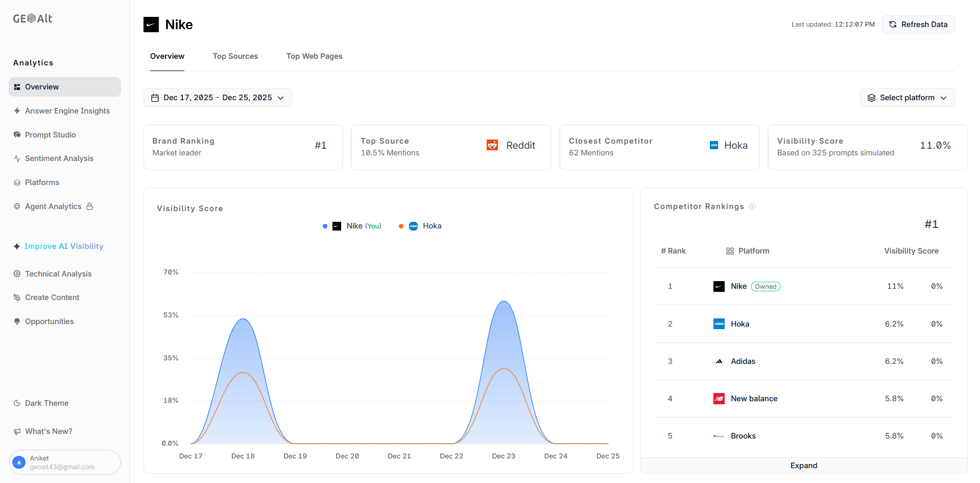Viewport: 980px width, 483px height.
Task: Click the New balance logo in rankings
Action: coord(719,399)
